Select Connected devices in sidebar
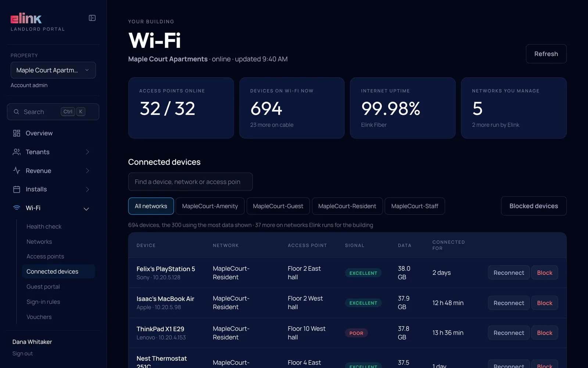The width and height of the screenshot is (588, 368). coord(58,272)
